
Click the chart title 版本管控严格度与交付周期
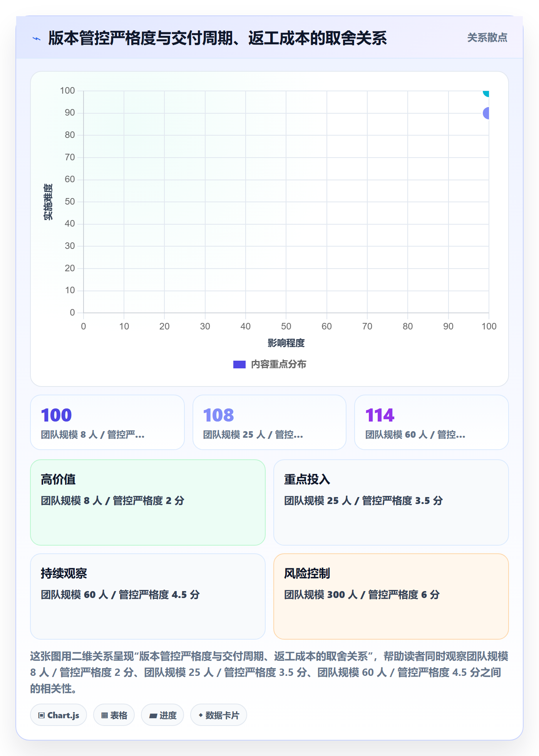[218, 38]
